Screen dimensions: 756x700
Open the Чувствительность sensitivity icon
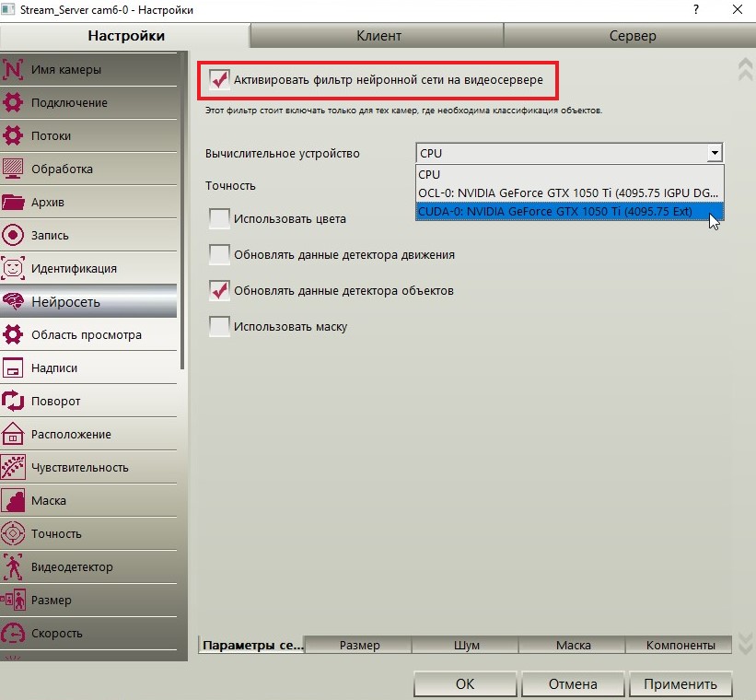point(13,467)
